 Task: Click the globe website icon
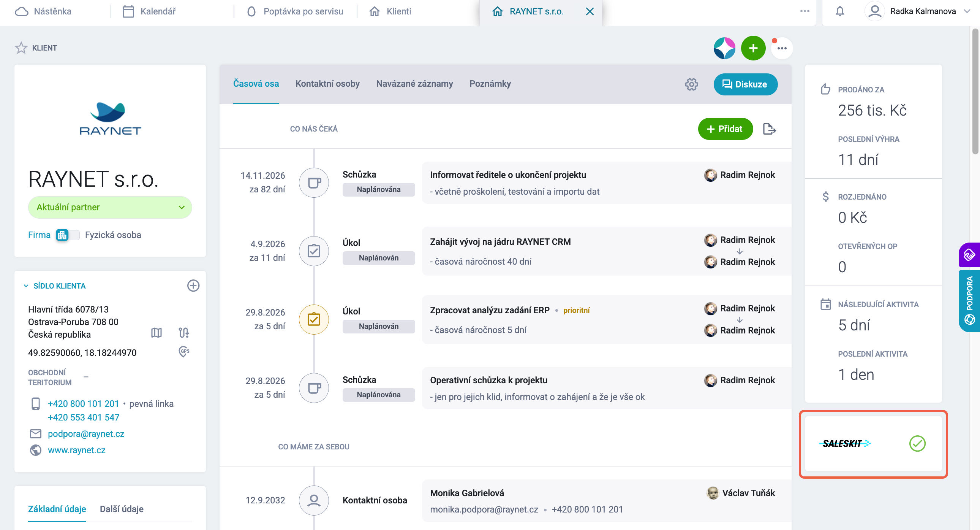[x=35, y=450]
